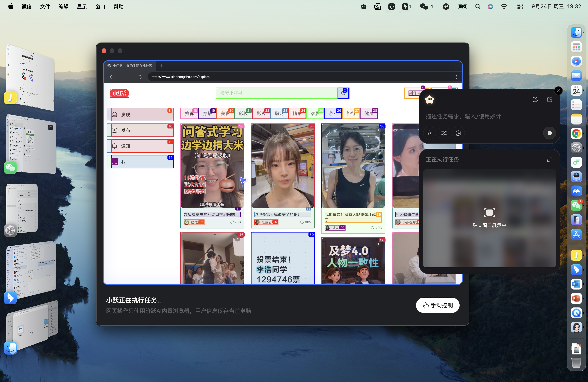The image size is (588, 382).
Task: Open the browser three-dot options menu
Action: click(x=456, y=77)
